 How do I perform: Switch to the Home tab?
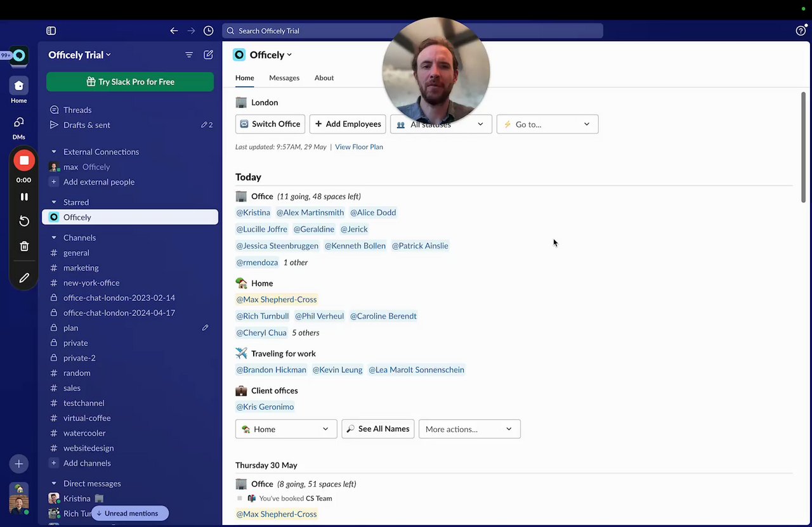244,78
